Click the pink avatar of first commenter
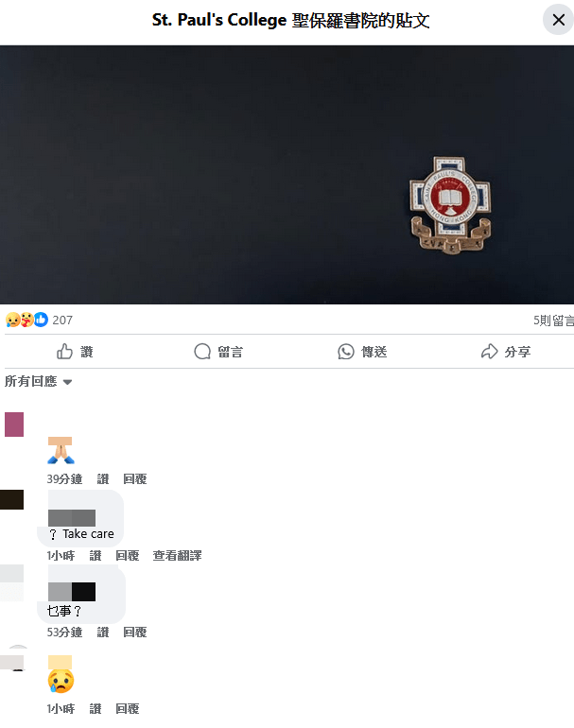This screenshot has width=574, height=728. click(14, 425)
